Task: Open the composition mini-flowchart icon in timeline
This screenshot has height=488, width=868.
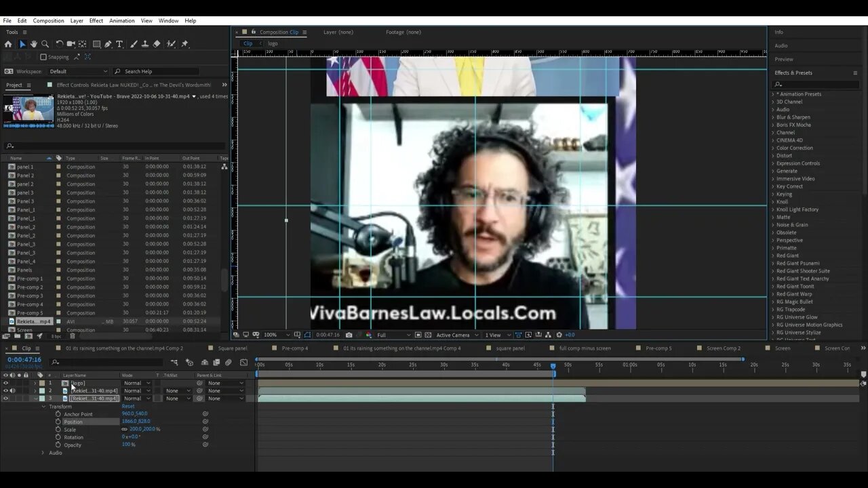Action: coord(174,363)
